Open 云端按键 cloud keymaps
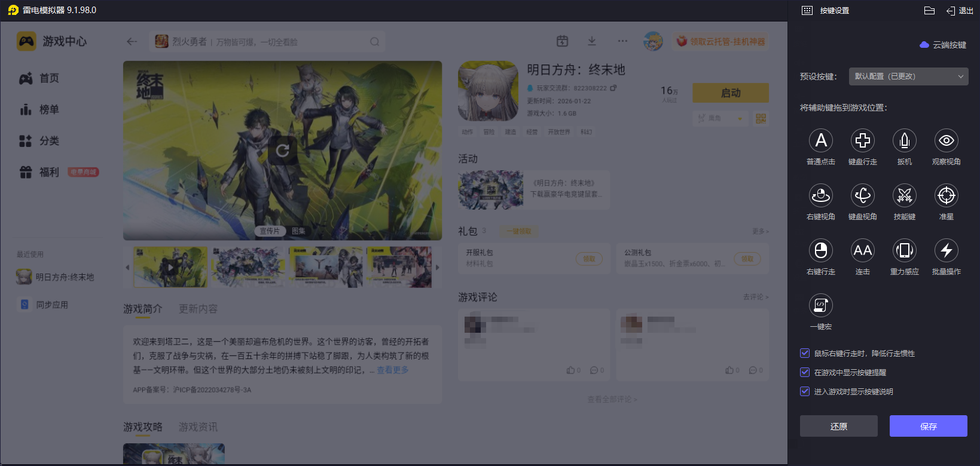Image resolution: width=980 pixels, height=466 pixels. pos(943,45)
